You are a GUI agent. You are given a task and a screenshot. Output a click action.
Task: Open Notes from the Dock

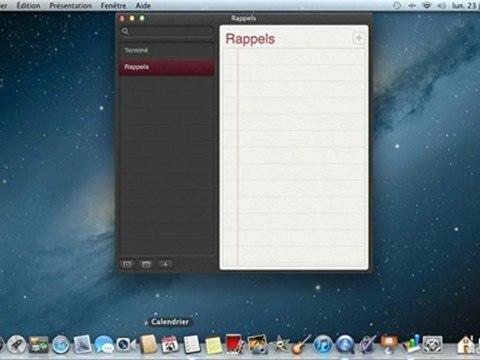tap(213, 345)
